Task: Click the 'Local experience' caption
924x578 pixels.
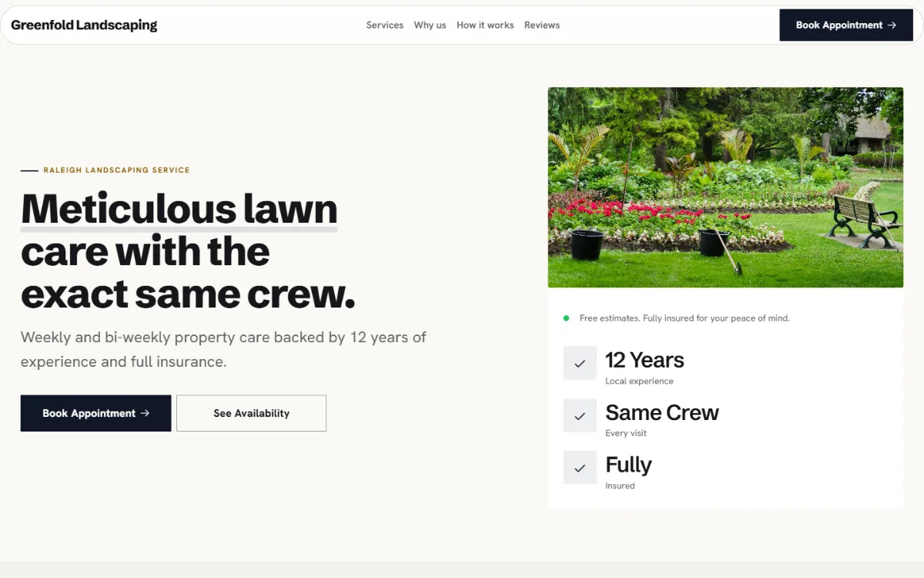Action: (x=639, y=381)
